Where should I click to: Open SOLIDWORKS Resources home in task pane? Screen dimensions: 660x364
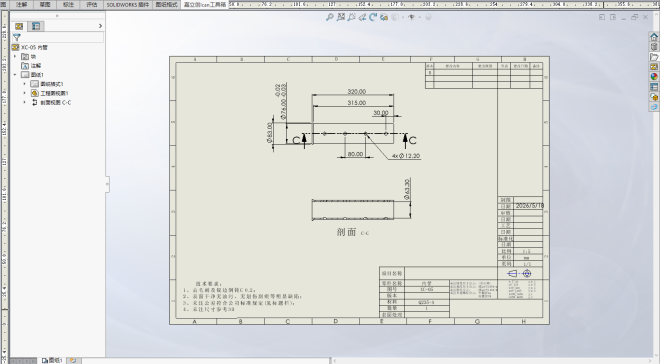click(x=654, y=37)
